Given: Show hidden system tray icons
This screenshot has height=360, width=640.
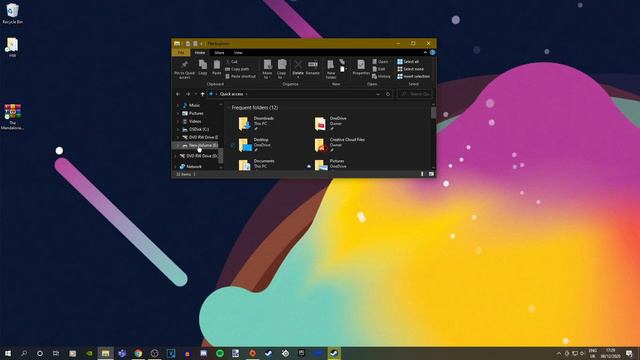Looking at the screenshot, I should [559, 353].
